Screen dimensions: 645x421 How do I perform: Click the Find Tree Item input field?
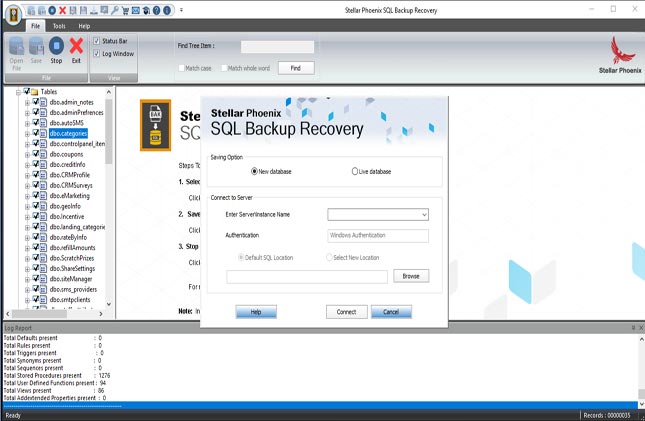pyautogui.click(x=277, y=47)
